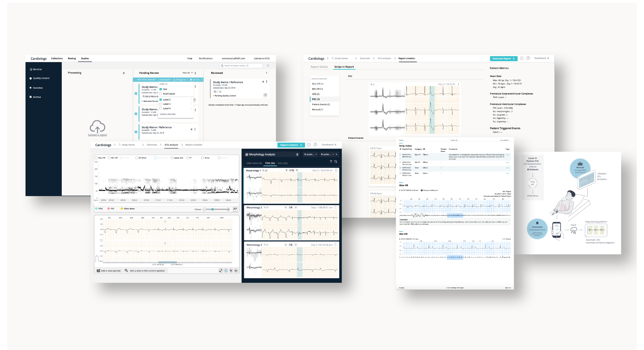Click the Create a new label link
This screenshot has width=644, height=350.
(168, 114)
